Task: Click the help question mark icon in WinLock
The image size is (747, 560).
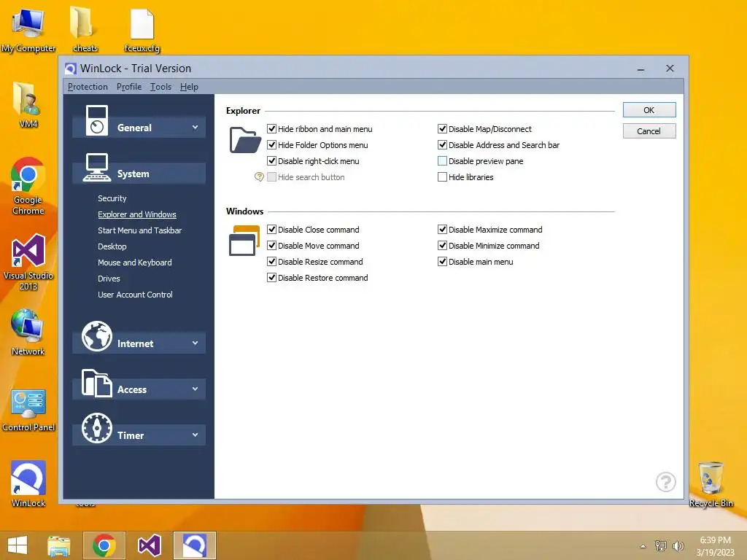Action: (665, 482)
